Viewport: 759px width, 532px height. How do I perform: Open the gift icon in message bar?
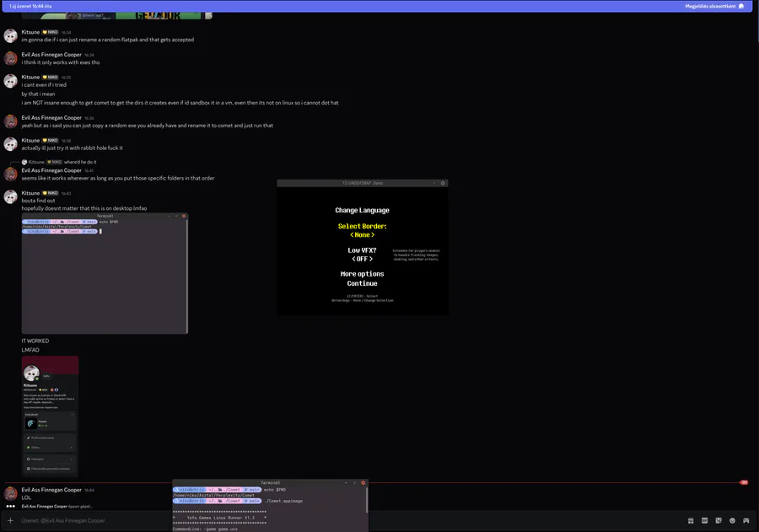click(x=691, y=520)
